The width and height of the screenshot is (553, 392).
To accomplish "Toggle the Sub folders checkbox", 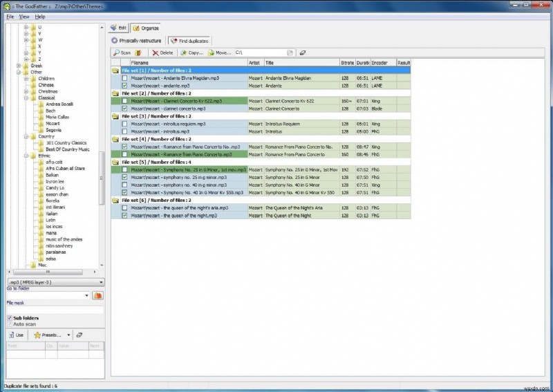I will [10, 318].
